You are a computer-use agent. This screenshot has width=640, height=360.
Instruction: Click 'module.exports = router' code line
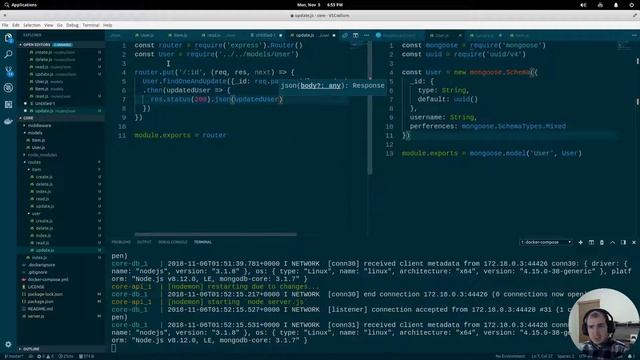coord(180,135)
